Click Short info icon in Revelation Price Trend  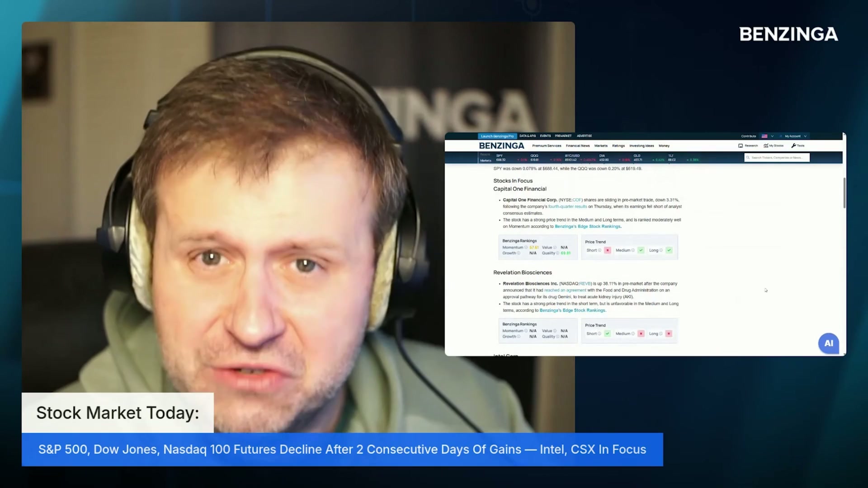point(599,333)
